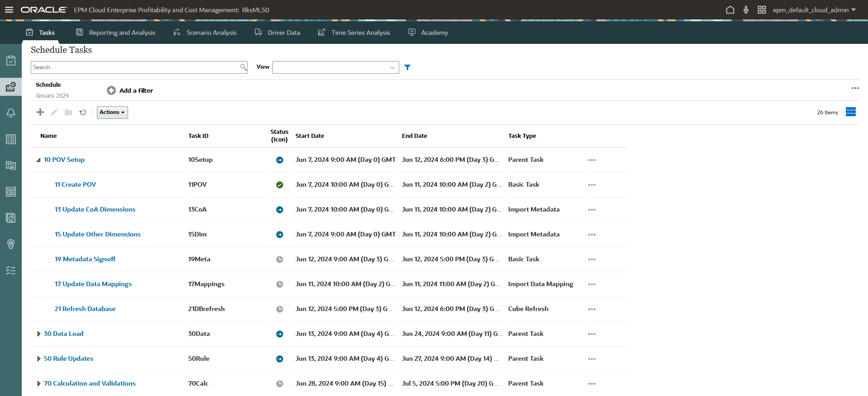Switch to Reporting and Analysis tab
Viewport: 868px width, 396px height.
click(122, 33)
